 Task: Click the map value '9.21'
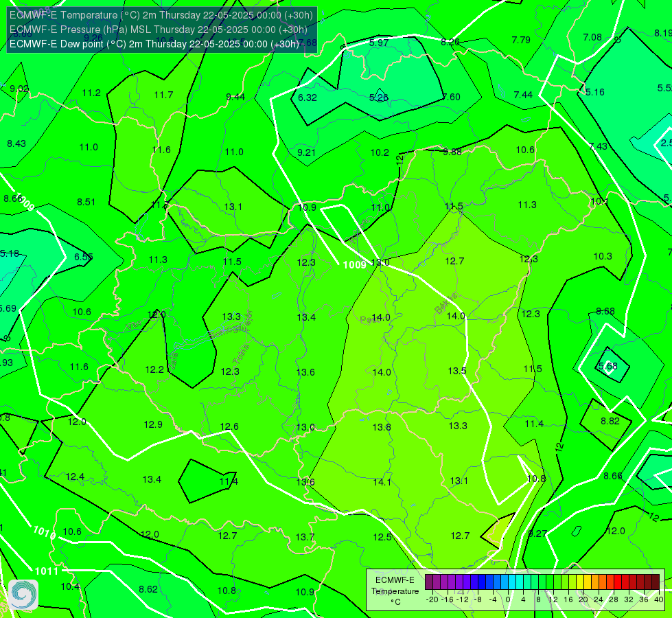[306, 152]
